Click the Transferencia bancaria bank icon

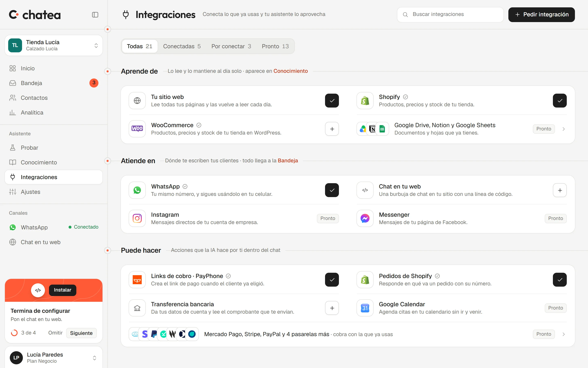pos(137,308)
